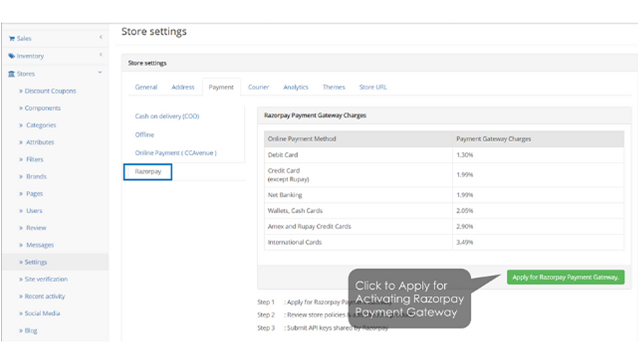This screenshot has height=360, width=640.
Task: Click the Net Banking row label
Action: [285, 195]
